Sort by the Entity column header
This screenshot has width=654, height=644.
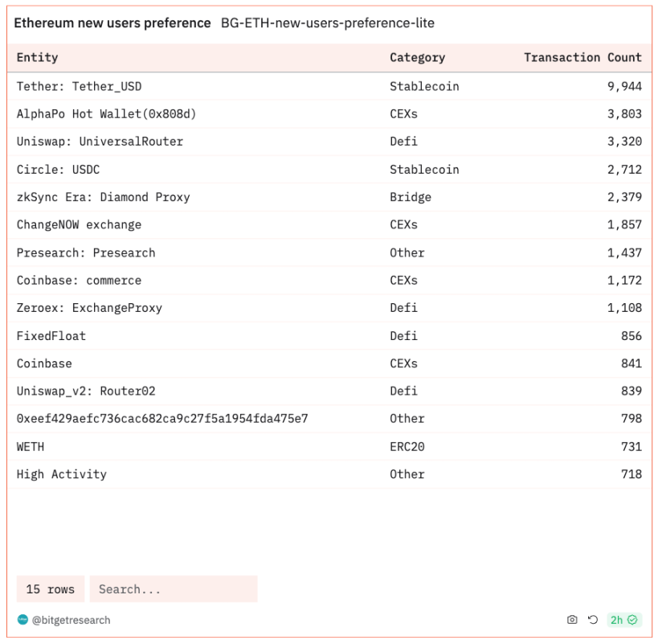(x=38, y=58)
